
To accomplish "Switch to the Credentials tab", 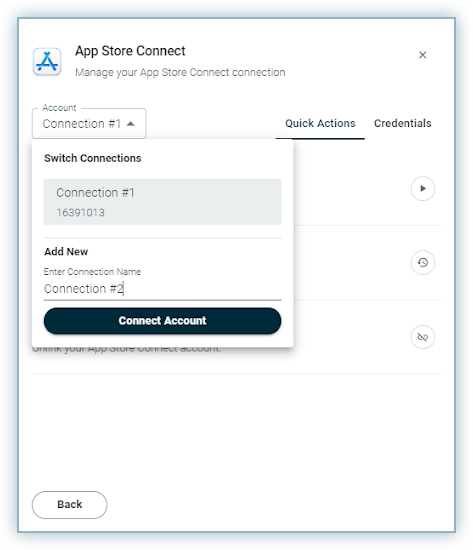I will [x=402, y=123].
